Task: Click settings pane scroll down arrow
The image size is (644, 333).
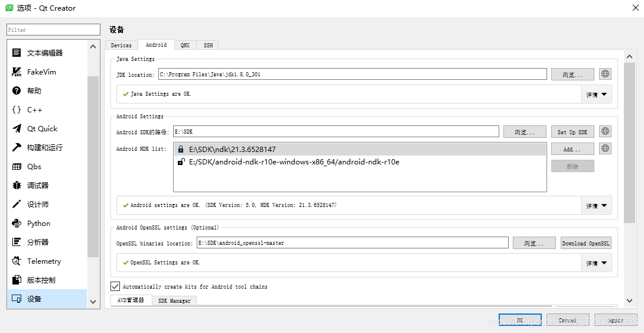Action: (630, 301)
